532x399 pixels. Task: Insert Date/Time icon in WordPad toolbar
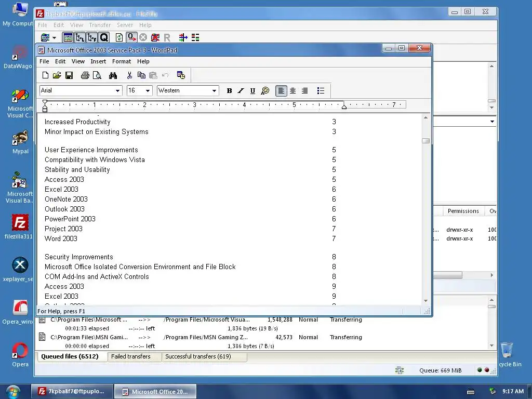181,75
